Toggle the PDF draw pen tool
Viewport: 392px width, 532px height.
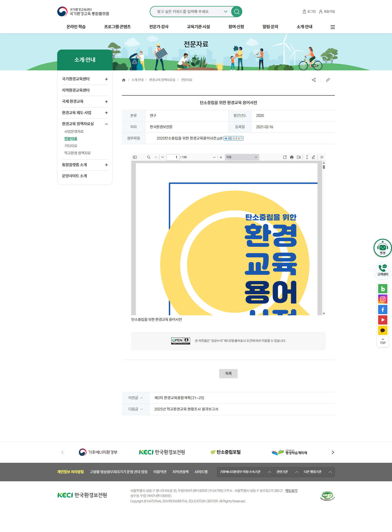314,157
